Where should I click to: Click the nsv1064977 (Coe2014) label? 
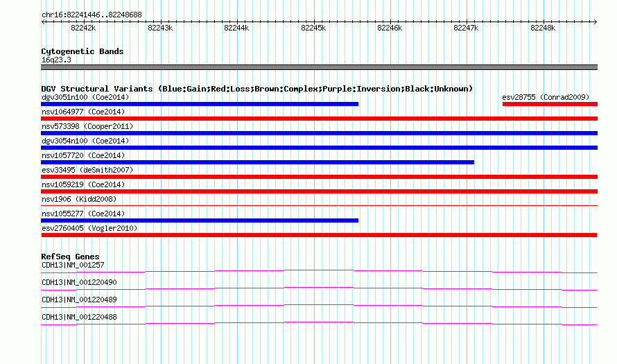tap(83, 112)
